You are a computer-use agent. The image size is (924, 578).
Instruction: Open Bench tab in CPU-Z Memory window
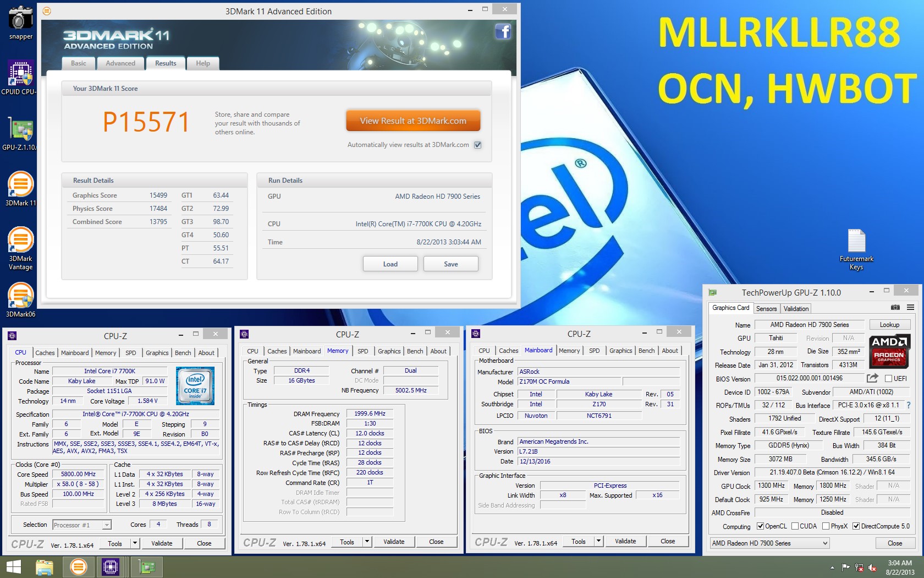[415, 351]
